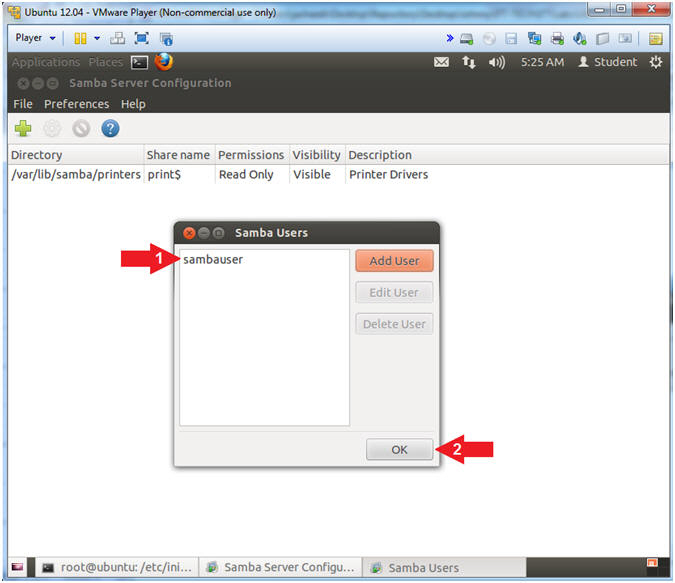The image size is (675, 583).
Task: Click the VMware CD/DVD device icon
Action: pyautogui.click(x=489, y=39)
